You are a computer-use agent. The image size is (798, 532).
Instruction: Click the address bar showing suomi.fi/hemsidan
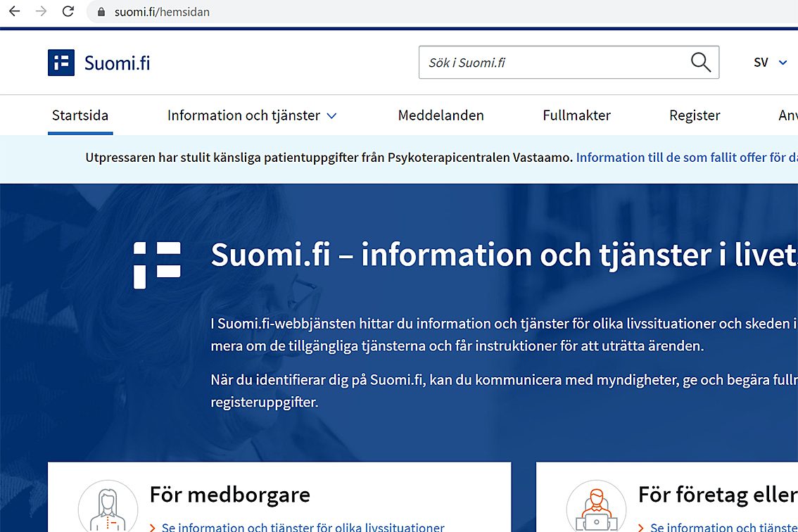click(x=162, y=12)
